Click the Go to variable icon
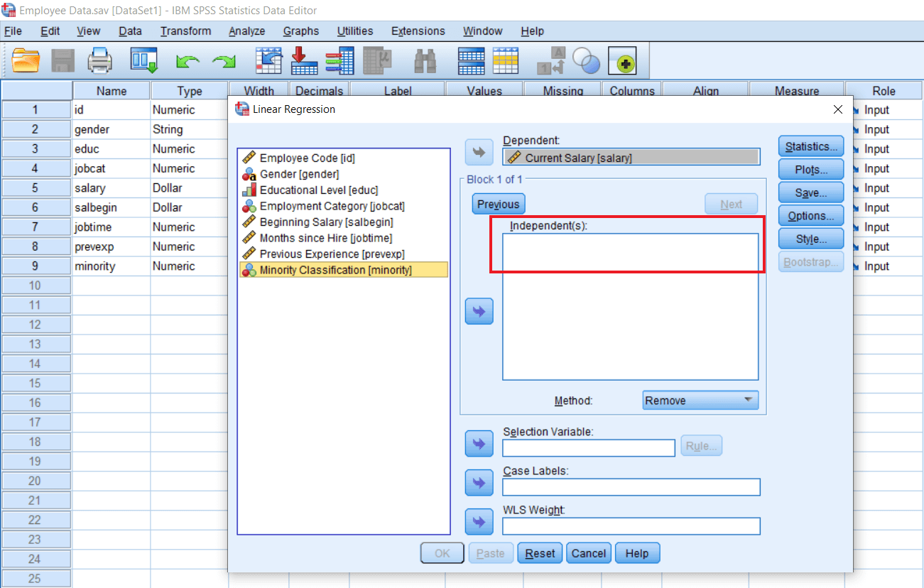924x588 pixels. click(304, 61)
